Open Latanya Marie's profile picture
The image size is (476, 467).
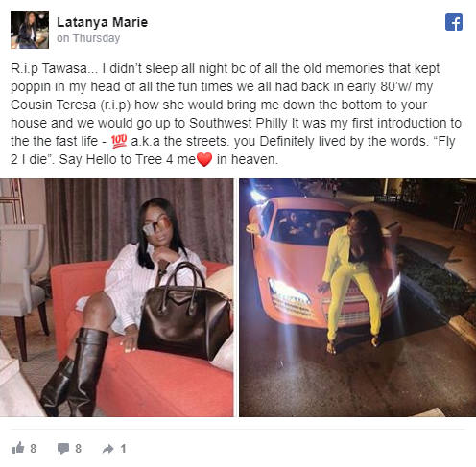[x=30, y=30]
